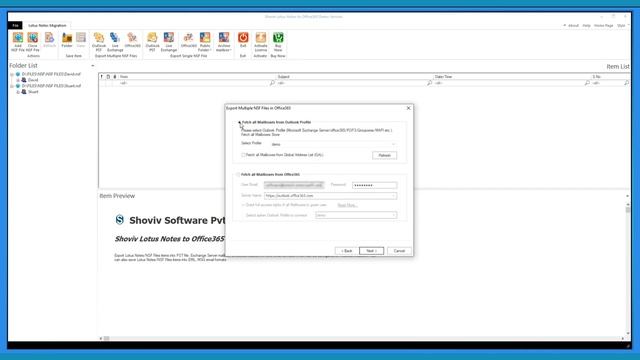Select Fetch all Mailboxes from Office365 radio
This screenshot has height=360, width=640.
click(x=238, y=174)
